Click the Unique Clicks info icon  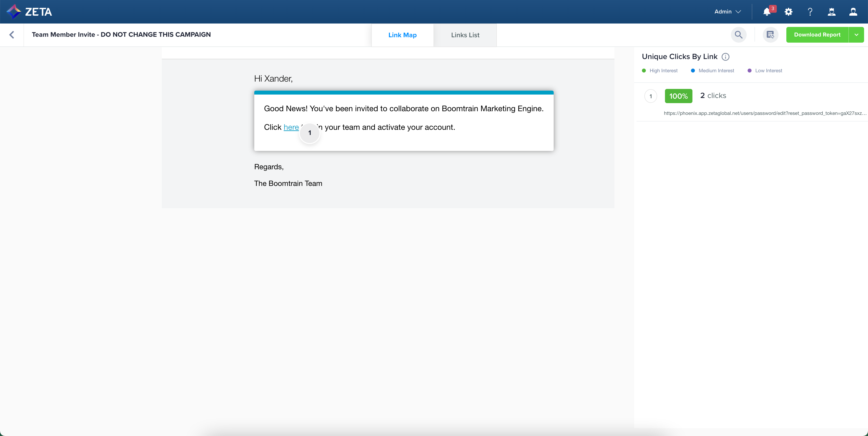coord(726,57)
